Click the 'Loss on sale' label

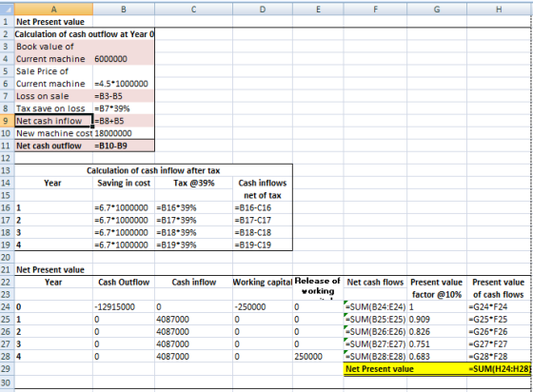pos(53,96)
